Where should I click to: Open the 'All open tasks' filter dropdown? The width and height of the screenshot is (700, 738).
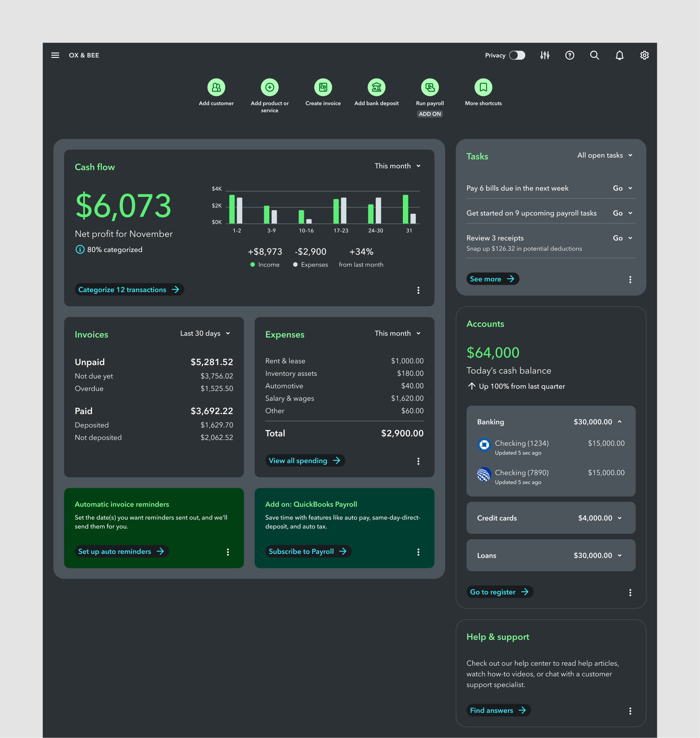click(604, 155)
